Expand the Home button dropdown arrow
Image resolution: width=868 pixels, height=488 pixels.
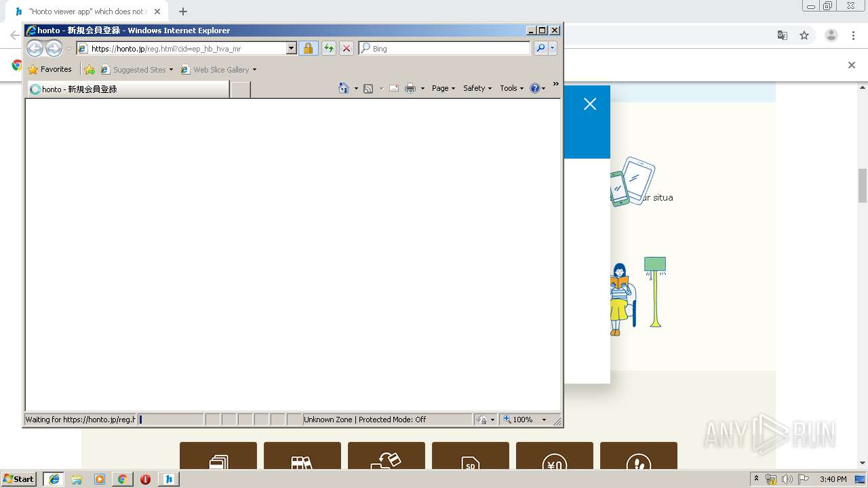tap(356, 88)
